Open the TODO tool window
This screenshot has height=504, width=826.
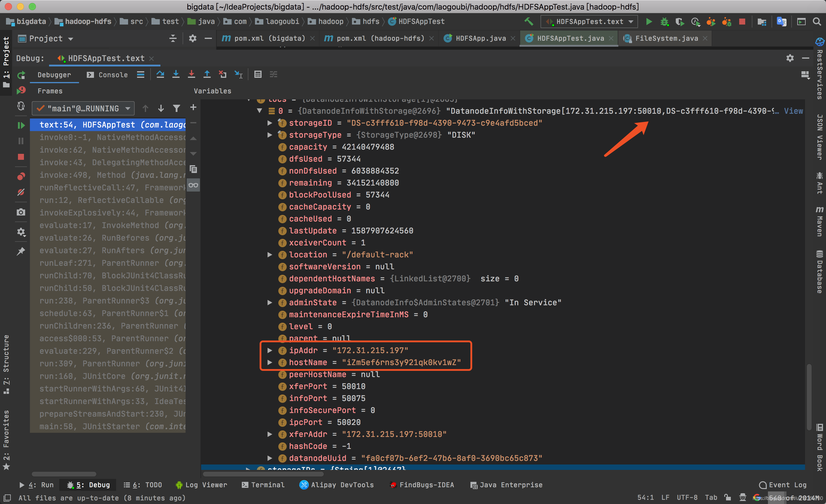pos(143,485)
